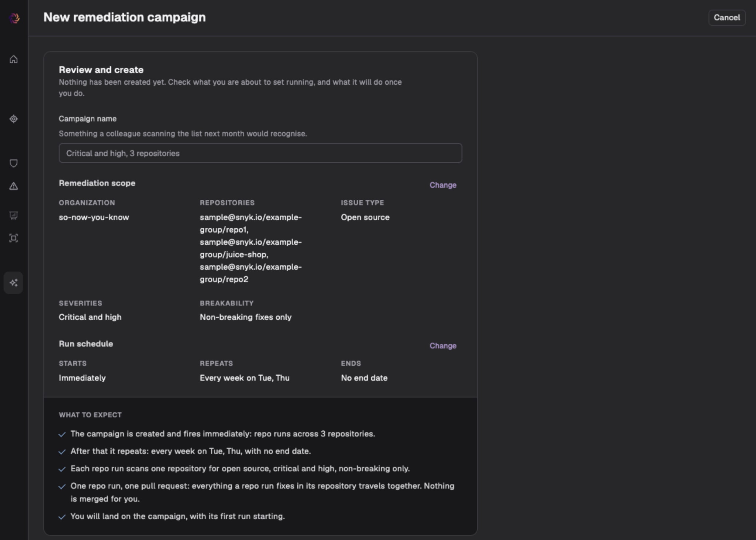Click 'Non-breaking fixes only' breakability value
Viewport: 756px width, 540px height.
[x=245, y=317]
